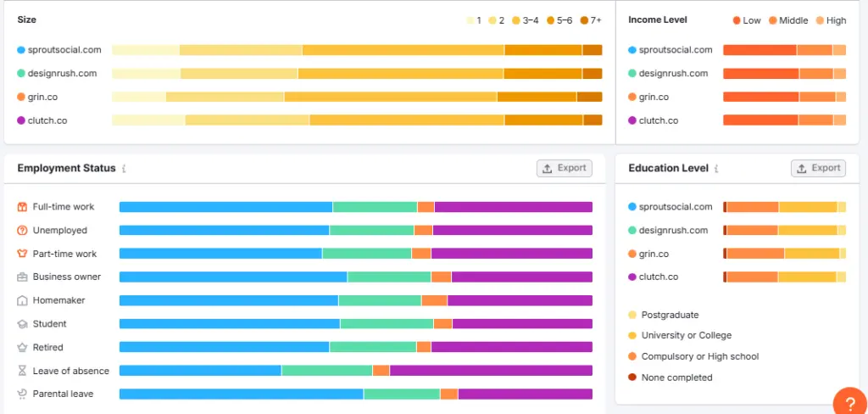Toggle the 7+ household size legend

(590, 20)
